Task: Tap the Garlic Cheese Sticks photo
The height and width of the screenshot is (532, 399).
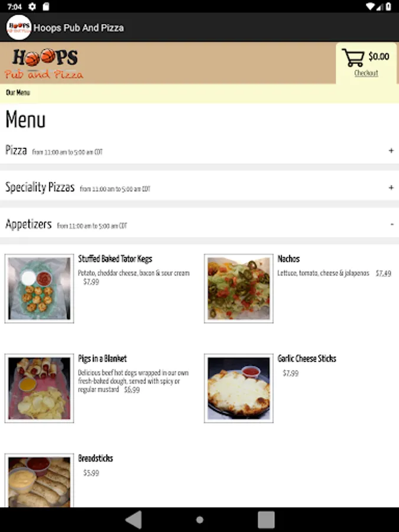Action: coord(239,388)
